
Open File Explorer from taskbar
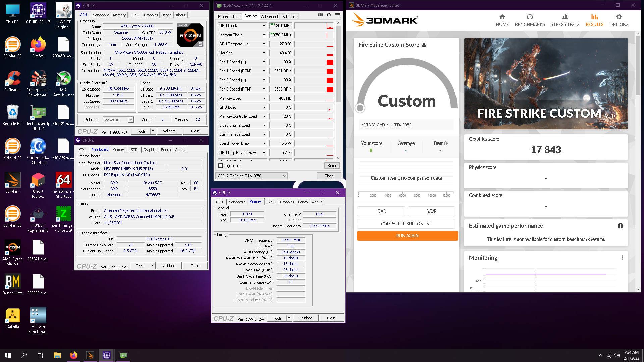click(57, 355)
